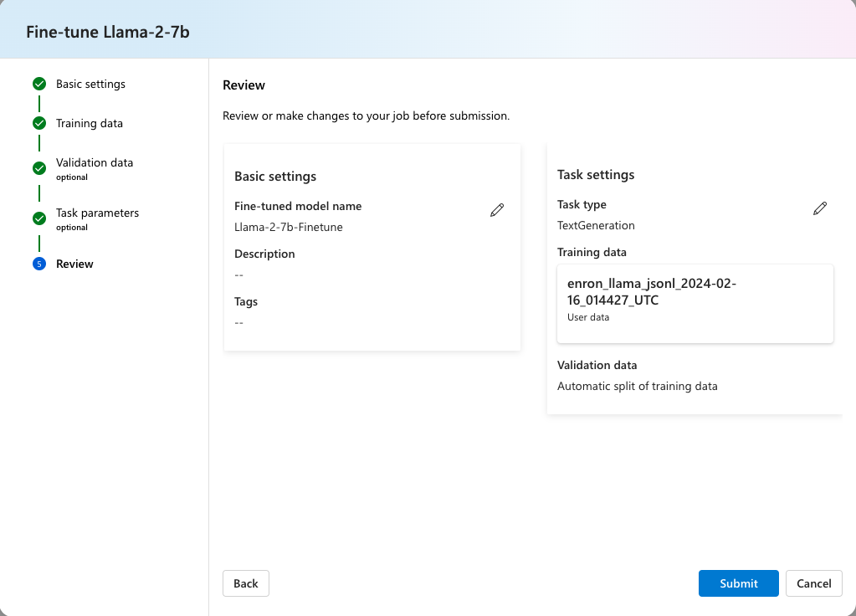Click the 'Description' field label
The width and height of the screenshot is (856, 616).
point(264,254)
